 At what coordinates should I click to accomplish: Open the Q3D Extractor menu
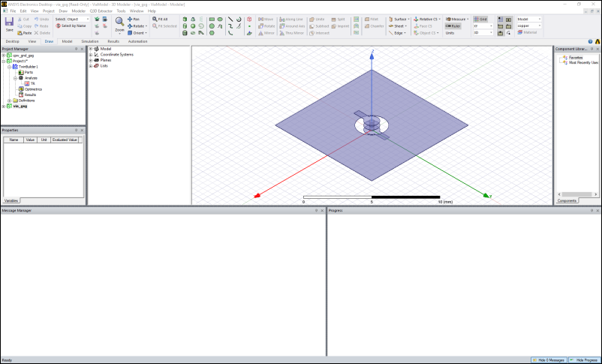pos(101,11)
